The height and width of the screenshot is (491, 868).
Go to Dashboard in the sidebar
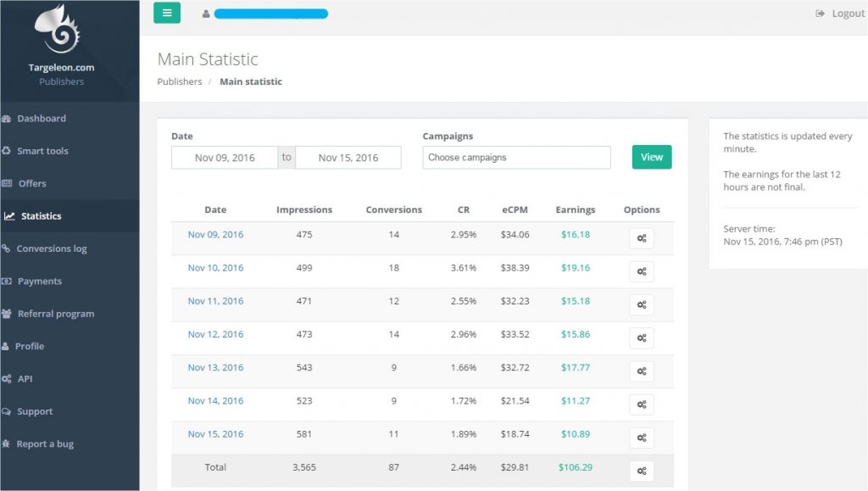tap(41, 119)
